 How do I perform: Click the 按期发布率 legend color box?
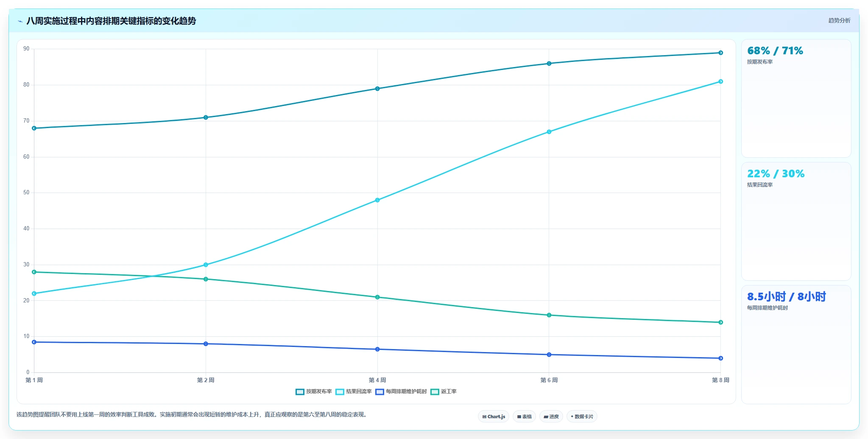click(x=300, y=391)
